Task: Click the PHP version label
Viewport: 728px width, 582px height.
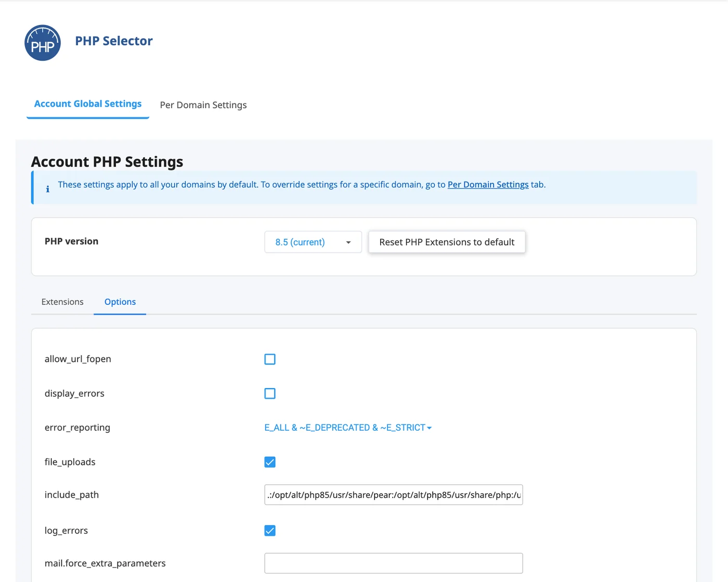Action: (x=71, y=241)
